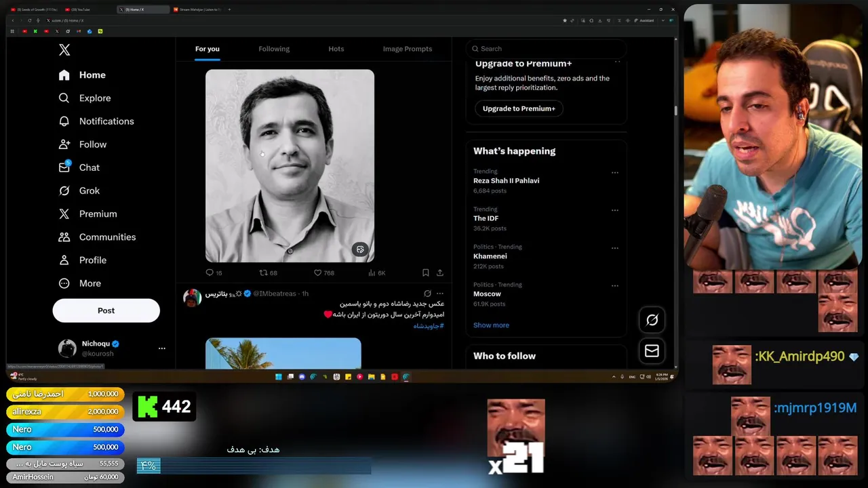Open a new browser tab
The image size is (868, 488).
pyautogui.click(x=229, y=9)
